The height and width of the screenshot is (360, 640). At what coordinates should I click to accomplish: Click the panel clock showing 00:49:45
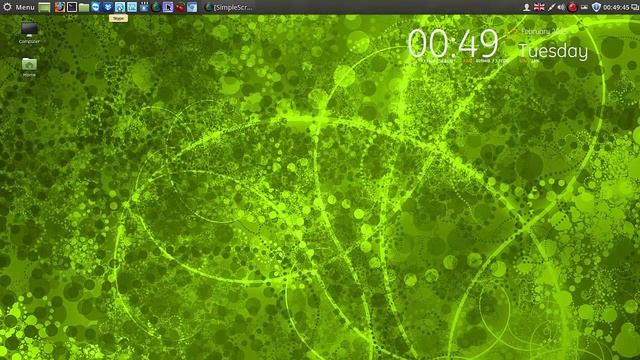click(616, 7)
